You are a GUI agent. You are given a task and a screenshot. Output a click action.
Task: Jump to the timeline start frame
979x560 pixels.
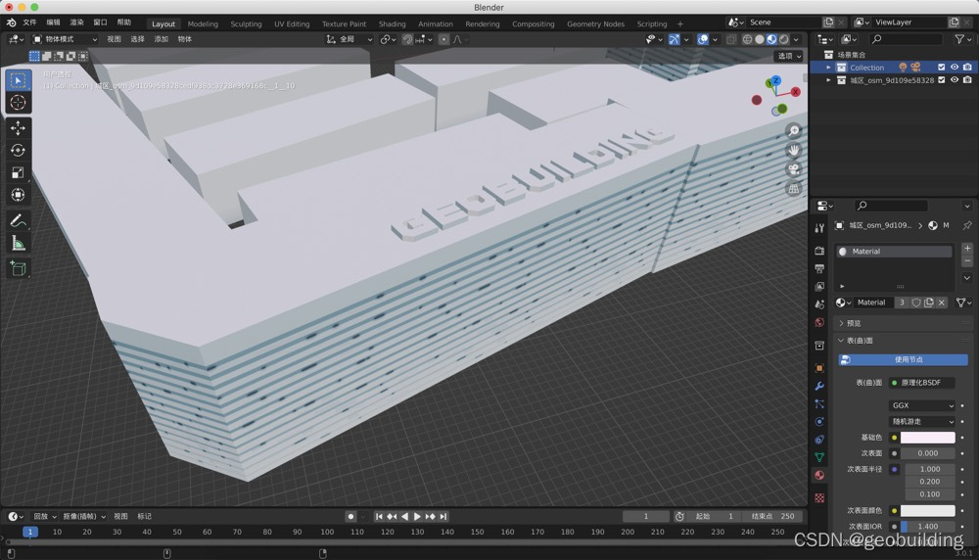[x=379, y=516]
